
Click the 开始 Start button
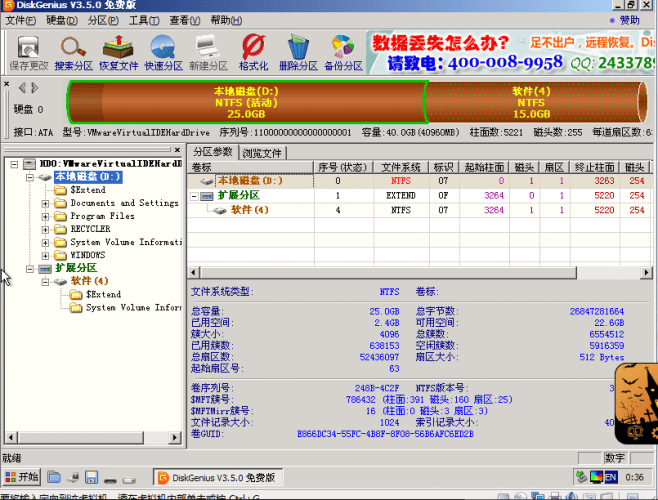22,477
